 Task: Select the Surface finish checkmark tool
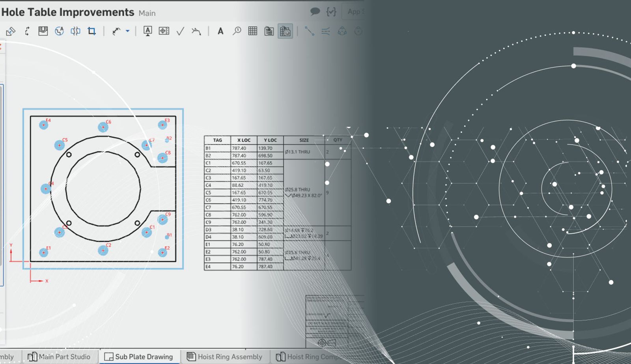pyautogui.click(x=180, y=31)
